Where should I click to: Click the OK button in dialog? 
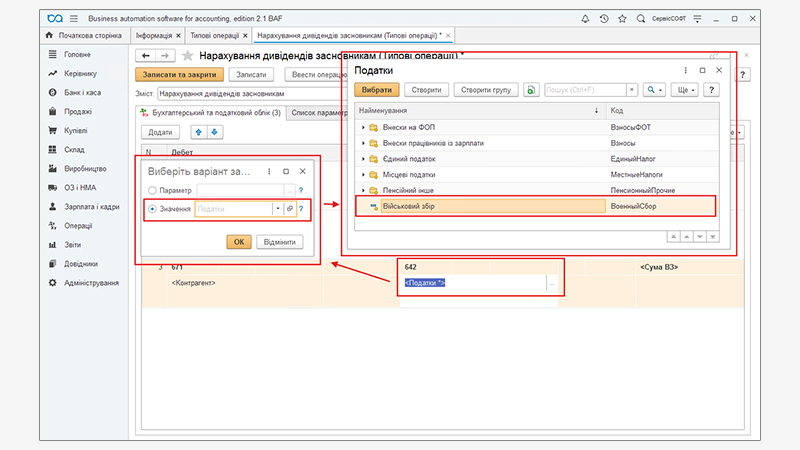pos(238,241)
